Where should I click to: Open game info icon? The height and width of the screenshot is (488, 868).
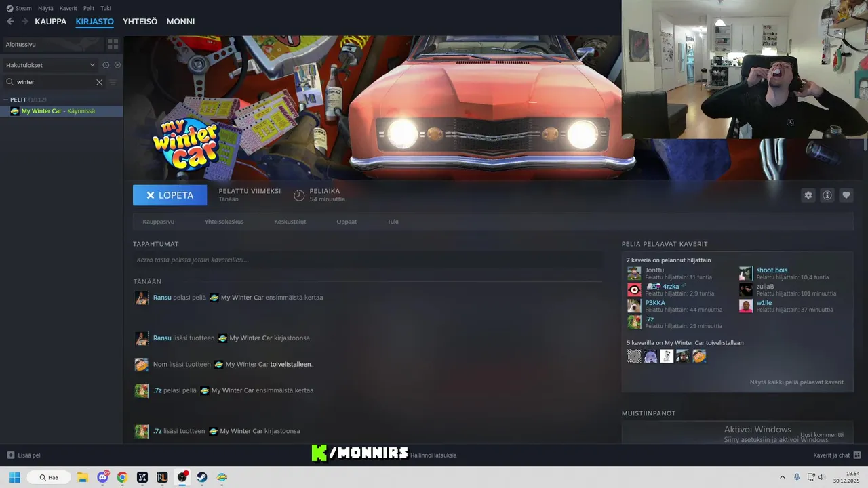coord(827,195)
